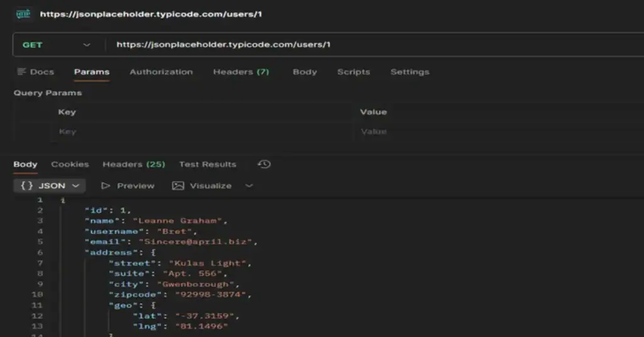
Task: Click the "-37.3159" lat value
Action: pos(204,316)
